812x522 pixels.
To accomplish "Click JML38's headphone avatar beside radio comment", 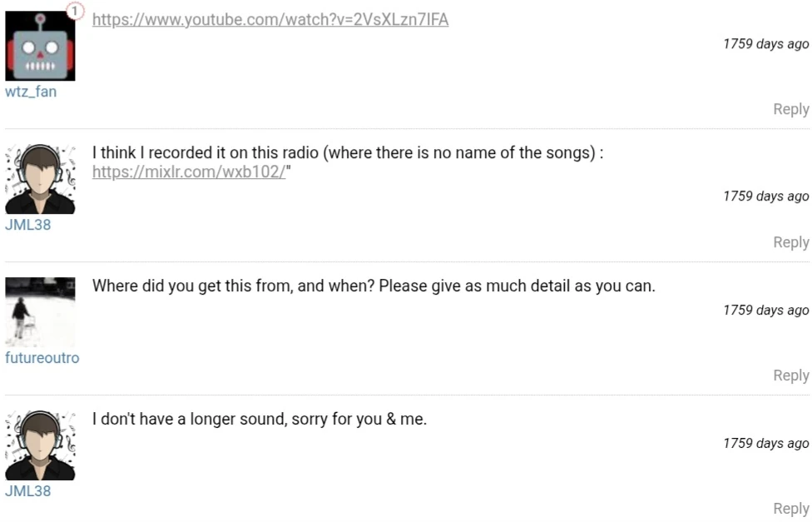I will pyautogui.click(x=39, y=179).
